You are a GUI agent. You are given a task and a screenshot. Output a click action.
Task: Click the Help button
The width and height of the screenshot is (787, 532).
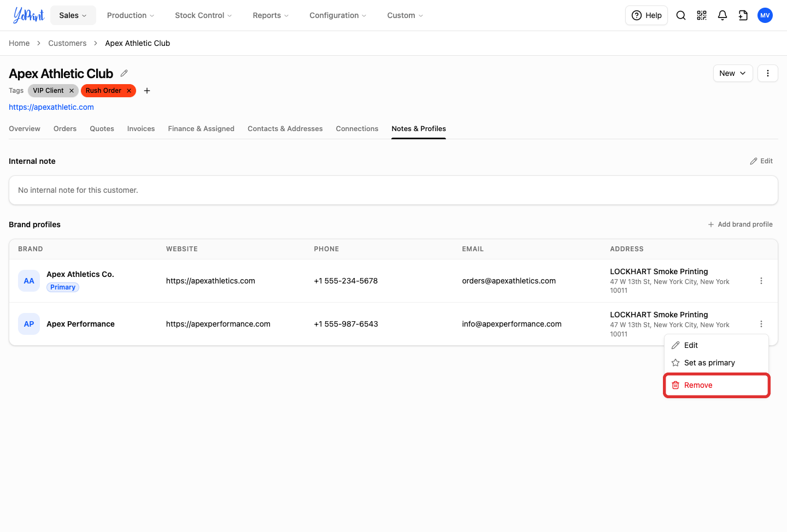point(647,15)
